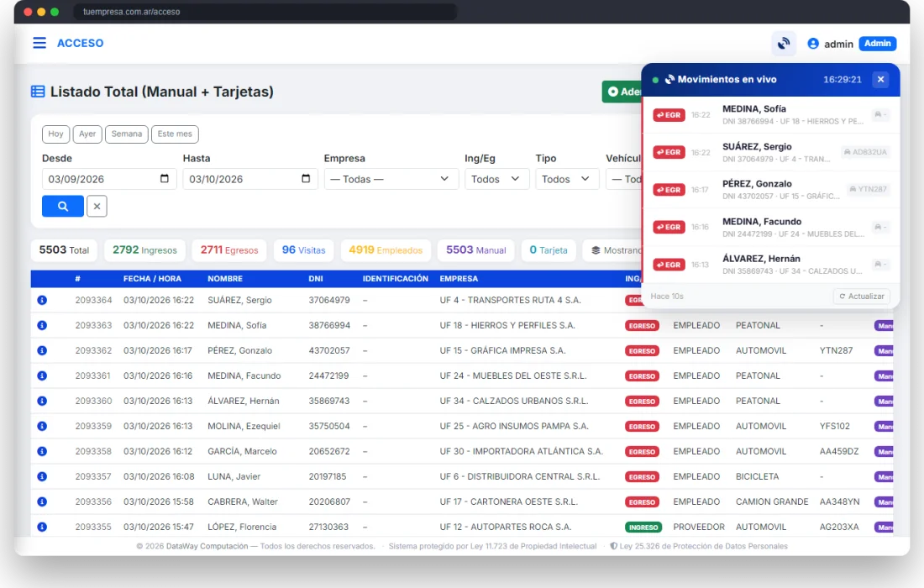This screenshot has height=588, width=924.
Task: Sort by the FECHA / HORA column header
Action: 152,279
